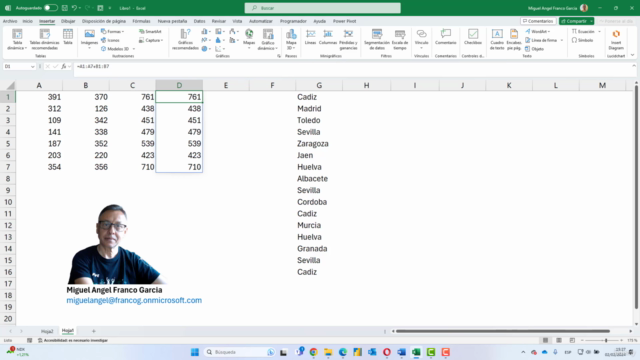The width and height of the screenshot is (640, 360).
Task: Open Tablas dinámicas recomendadas
Action: [x=44, y=39]
